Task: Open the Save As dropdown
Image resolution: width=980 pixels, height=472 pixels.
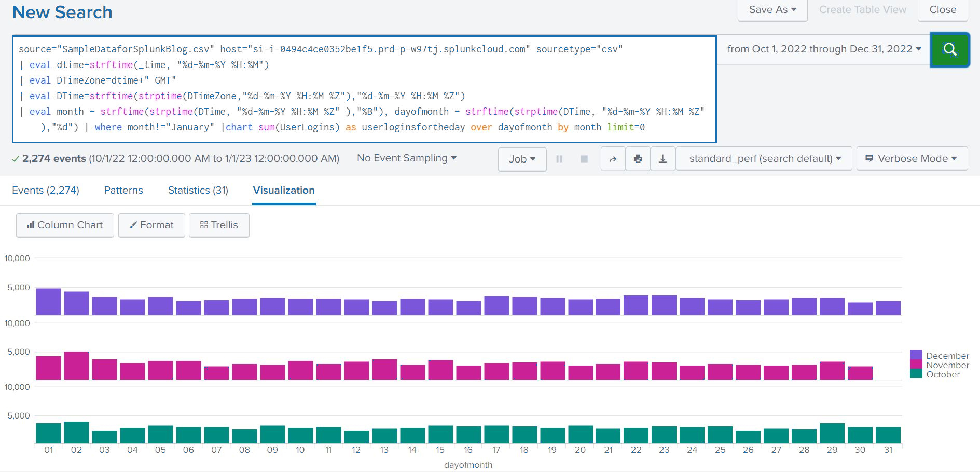Action: (x=772, y=10)
